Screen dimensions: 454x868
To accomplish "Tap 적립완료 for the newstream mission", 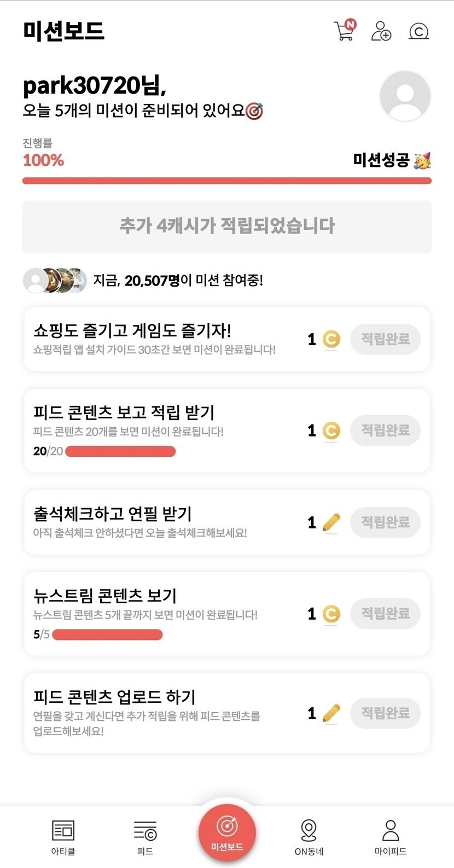I will click(385, 614).
